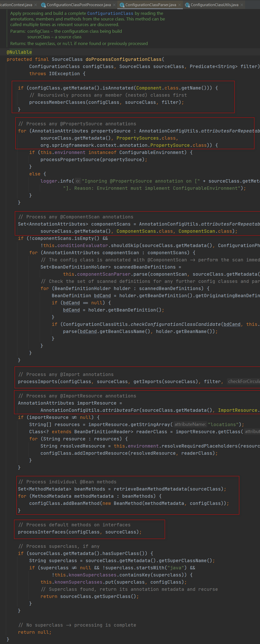Place cursor on doProcessConfigurationClass method name
260x644 pixels.
[x=123, y=59]
